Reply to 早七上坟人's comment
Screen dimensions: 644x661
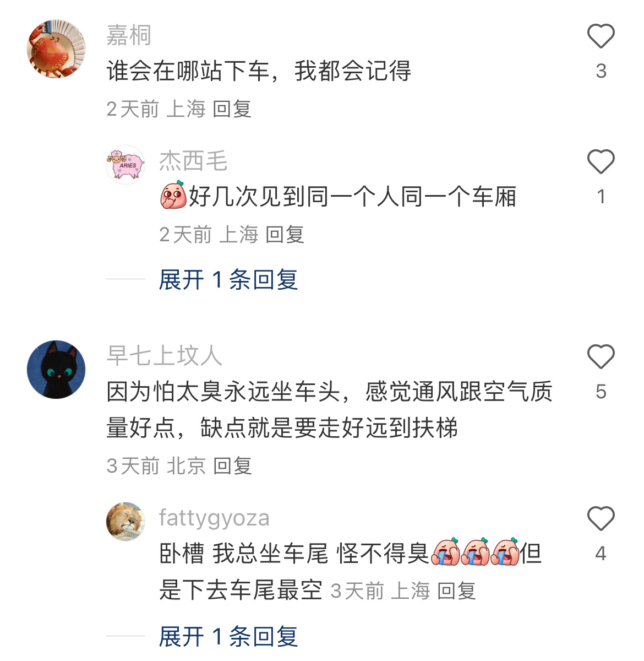[x=232, y=466]
